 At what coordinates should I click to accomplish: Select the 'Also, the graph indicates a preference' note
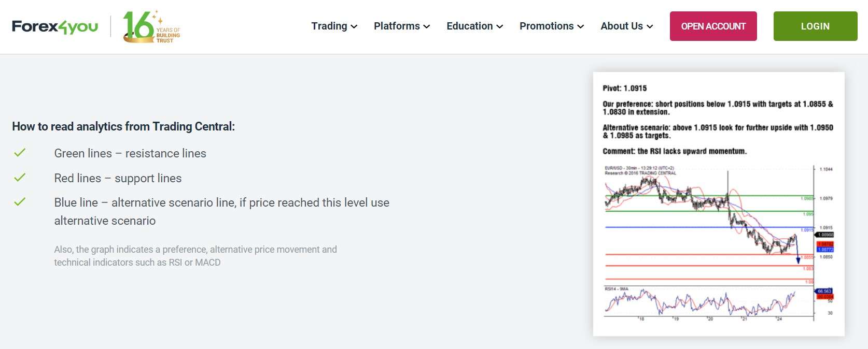tap(195, 256)
